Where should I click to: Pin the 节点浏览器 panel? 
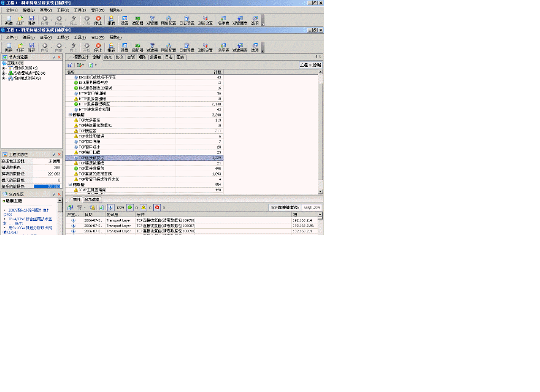54,57
